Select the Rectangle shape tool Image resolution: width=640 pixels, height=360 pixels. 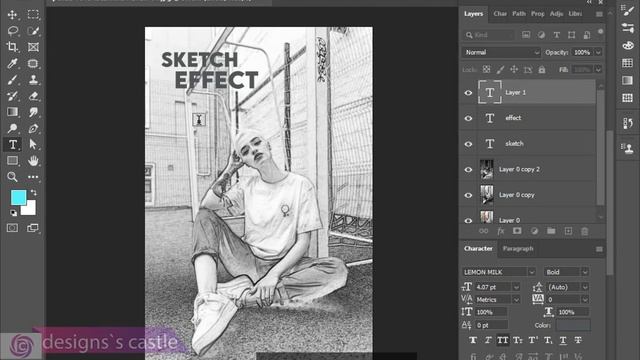[x=12, y=160]
